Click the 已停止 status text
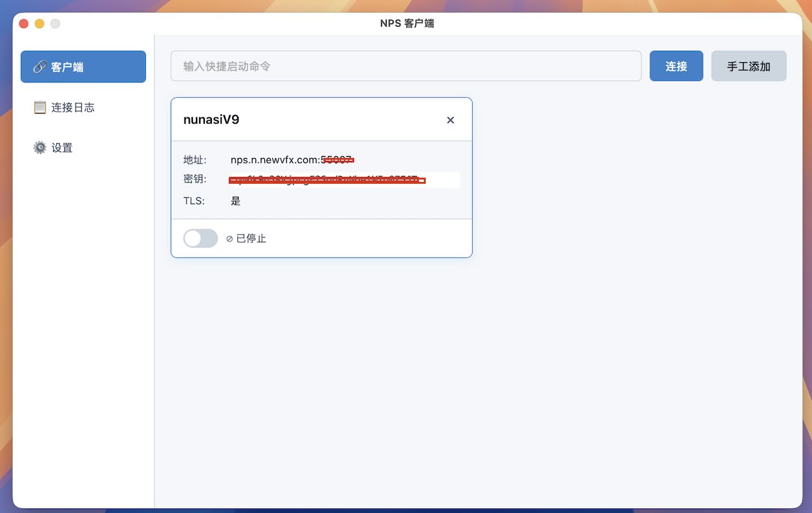812x513 pixels. coord(251,239)
